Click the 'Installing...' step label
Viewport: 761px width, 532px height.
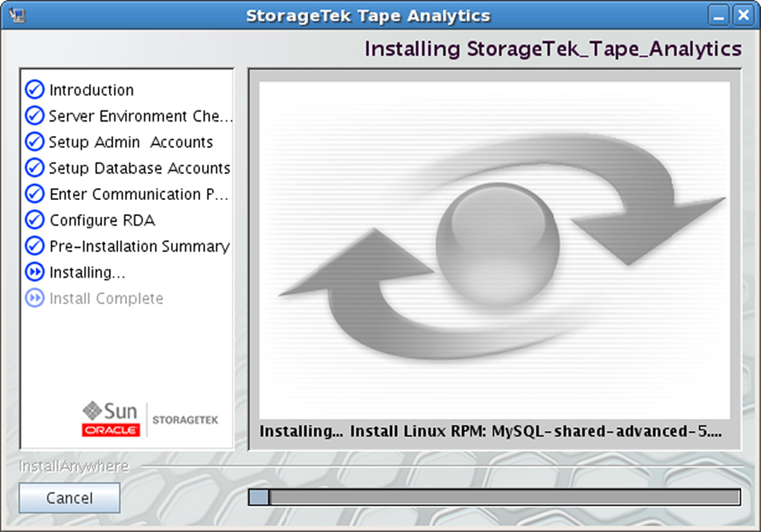point(88,272)
